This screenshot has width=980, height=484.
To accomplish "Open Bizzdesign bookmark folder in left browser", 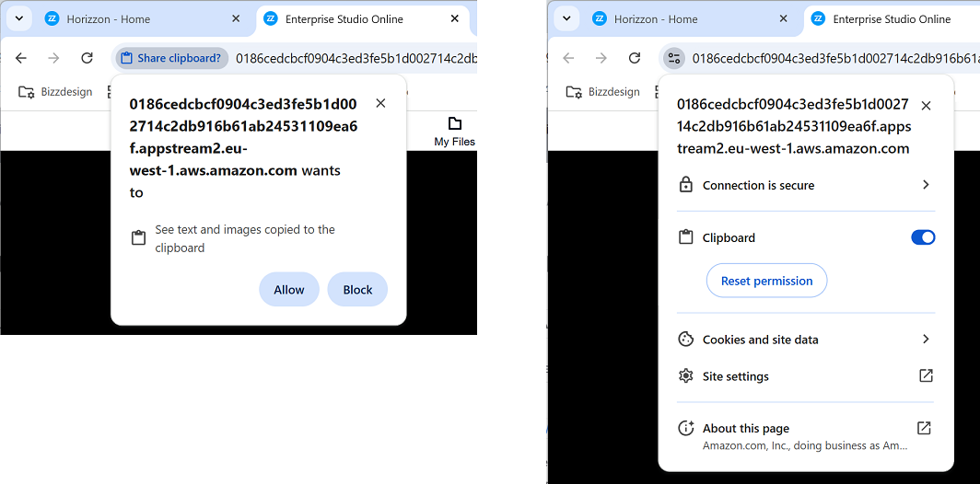I will click(55, 92).
